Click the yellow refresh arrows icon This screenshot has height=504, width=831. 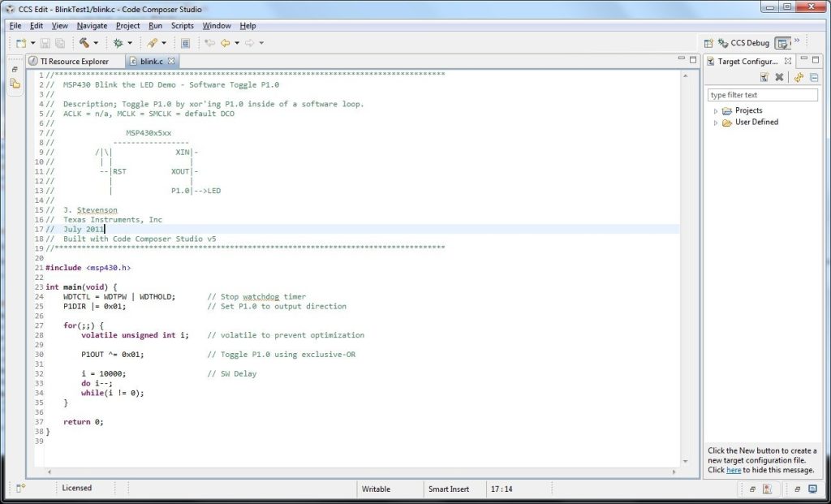click(x=799, y=77)
